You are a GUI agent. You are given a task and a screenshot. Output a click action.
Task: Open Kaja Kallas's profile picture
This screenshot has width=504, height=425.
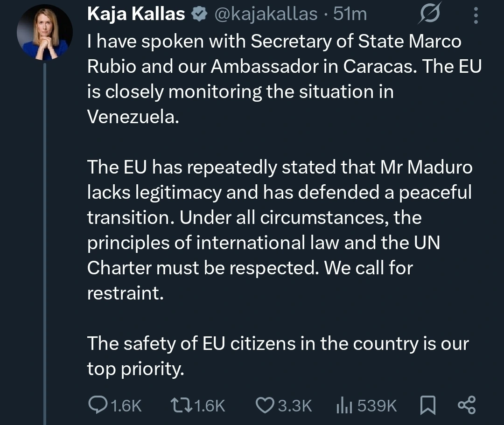pos(44,36)
